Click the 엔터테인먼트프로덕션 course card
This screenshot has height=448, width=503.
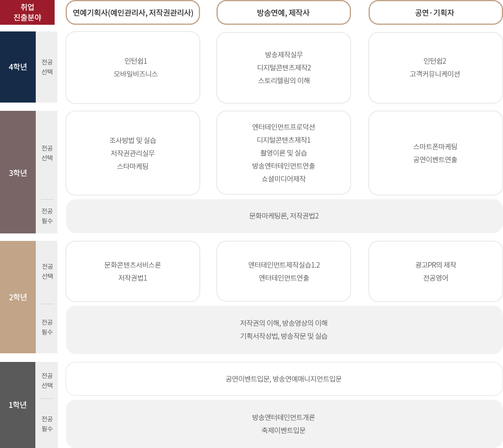pos(283,152)
